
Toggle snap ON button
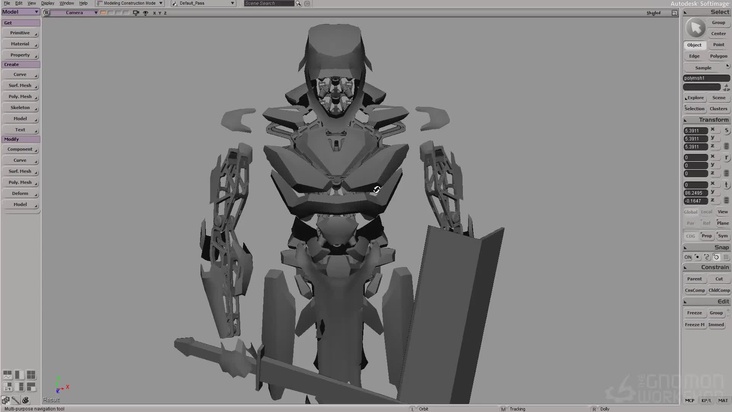[x=689, y=257]
